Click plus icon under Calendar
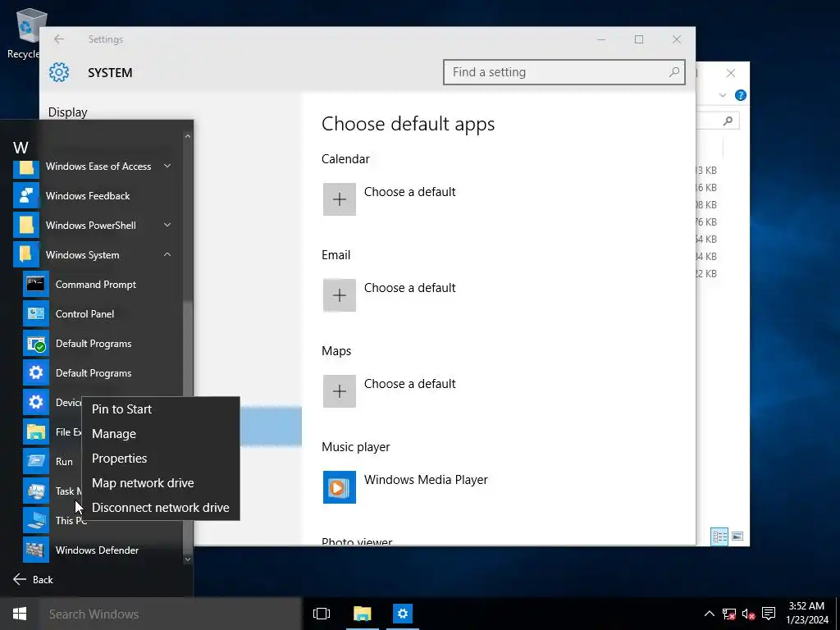Image resolution: width=840 pixels, height=630 pixels. (x=339, y=199)
